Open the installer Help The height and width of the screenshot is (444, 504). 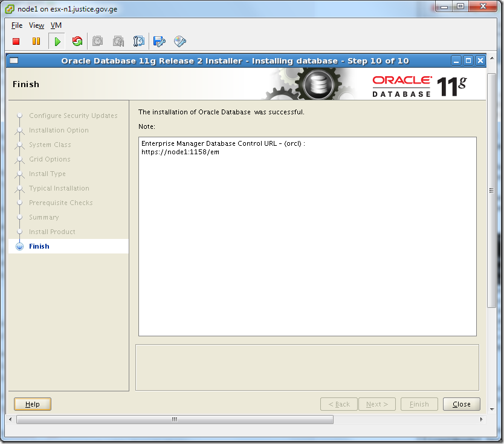[32, 404]
